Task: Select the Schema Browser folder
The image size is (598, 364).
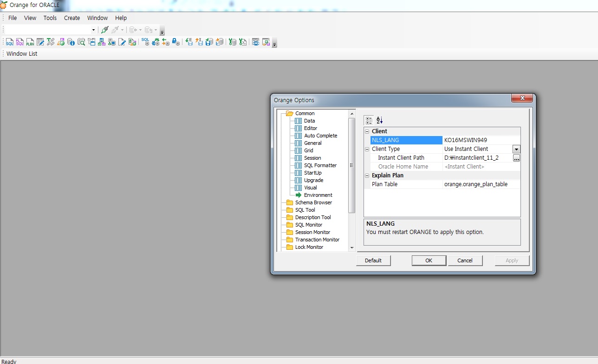Action: pos(313,202)
